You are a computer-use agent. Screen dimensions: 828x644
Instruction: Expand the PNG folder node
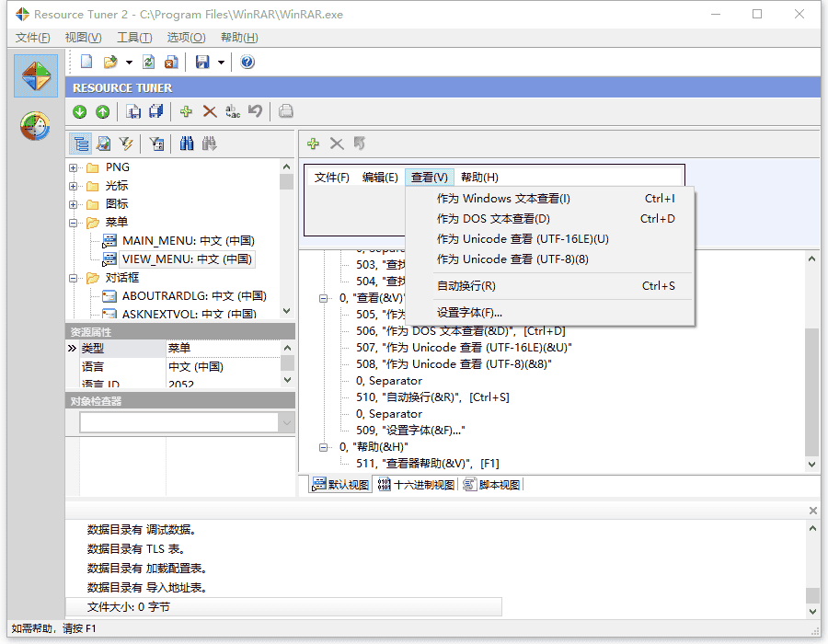pyautogui.click(x=73, y=167)
